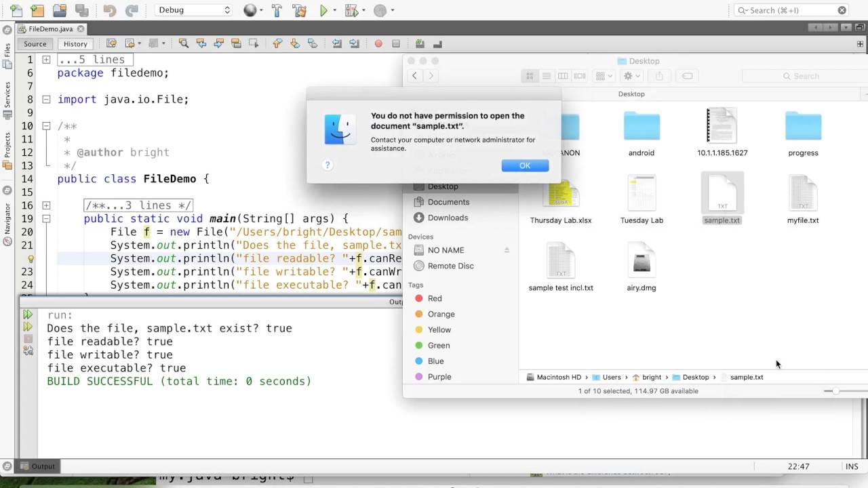Click the Finder Share toolbar icon
Screen dimensions: 868x488
point(660,76)
